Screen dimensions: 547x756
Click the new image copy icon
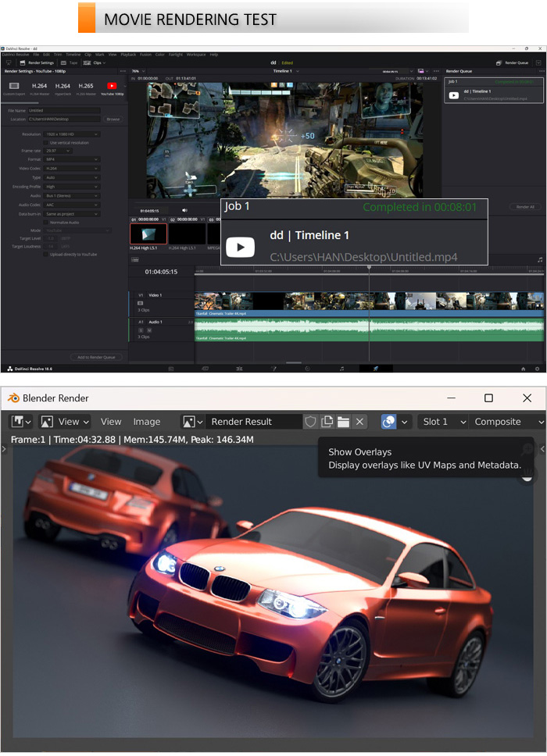pyautogui.click(x=327, y=422)
